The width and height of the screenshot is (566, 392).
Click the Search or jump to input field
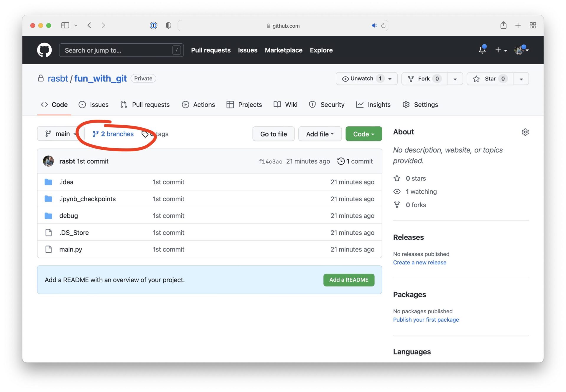coord(121,50)
